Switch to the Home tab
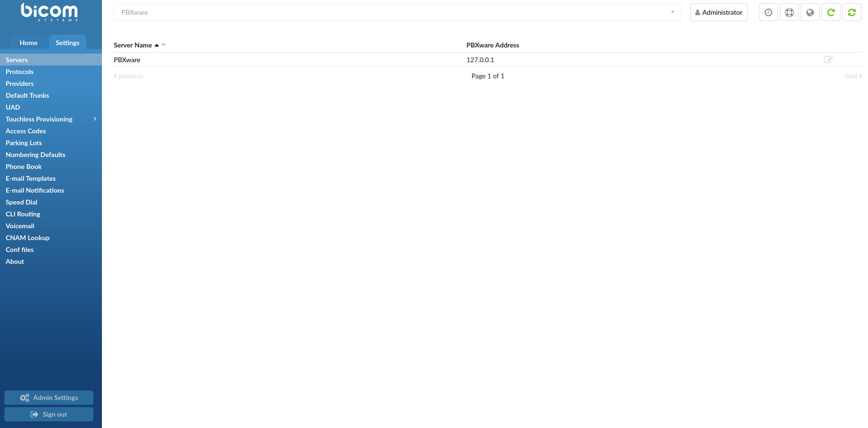Viewport: 868px width, 428px height. click(28, 43)
